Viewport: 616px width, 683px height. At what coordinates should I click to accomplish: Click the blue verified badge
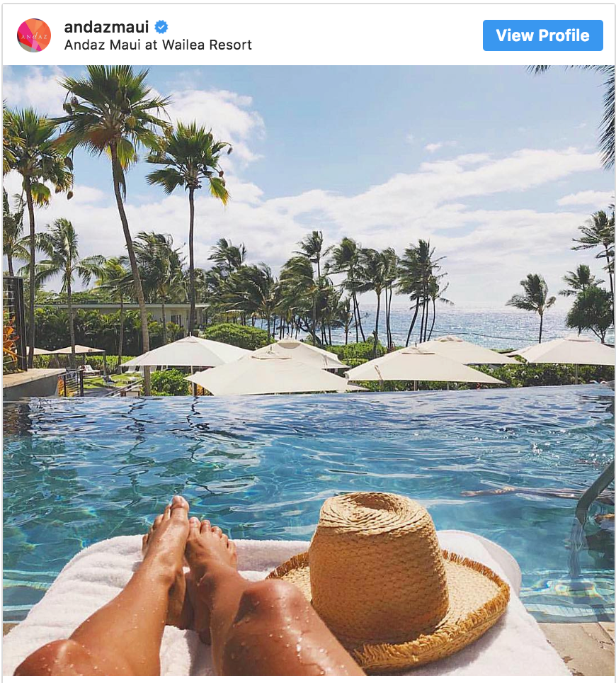161,27
